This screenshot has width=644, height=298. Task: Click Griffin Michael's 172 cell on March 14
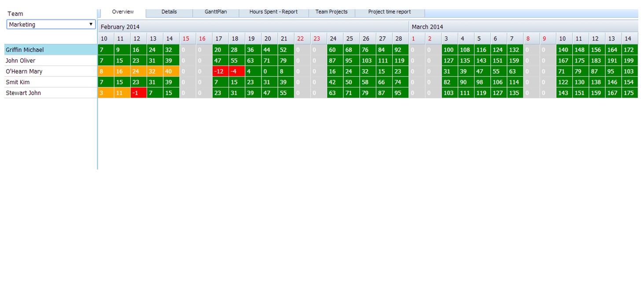pos(630,50)
